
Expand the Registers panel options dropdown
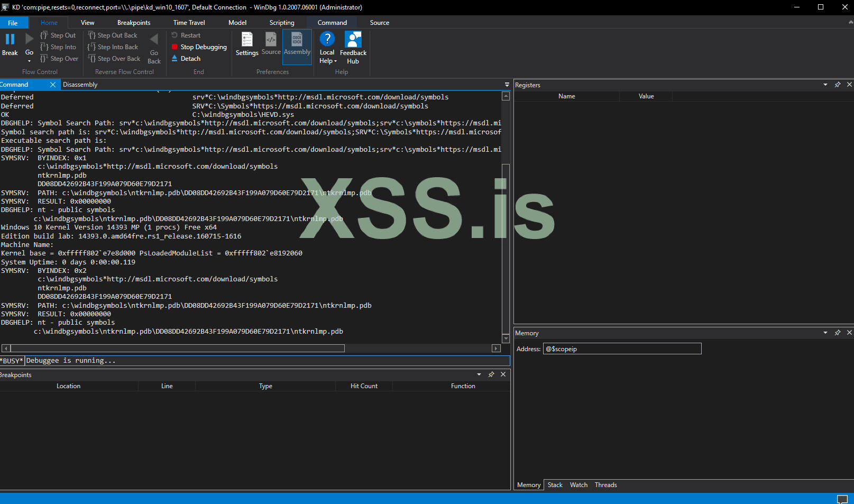point(825,85)
